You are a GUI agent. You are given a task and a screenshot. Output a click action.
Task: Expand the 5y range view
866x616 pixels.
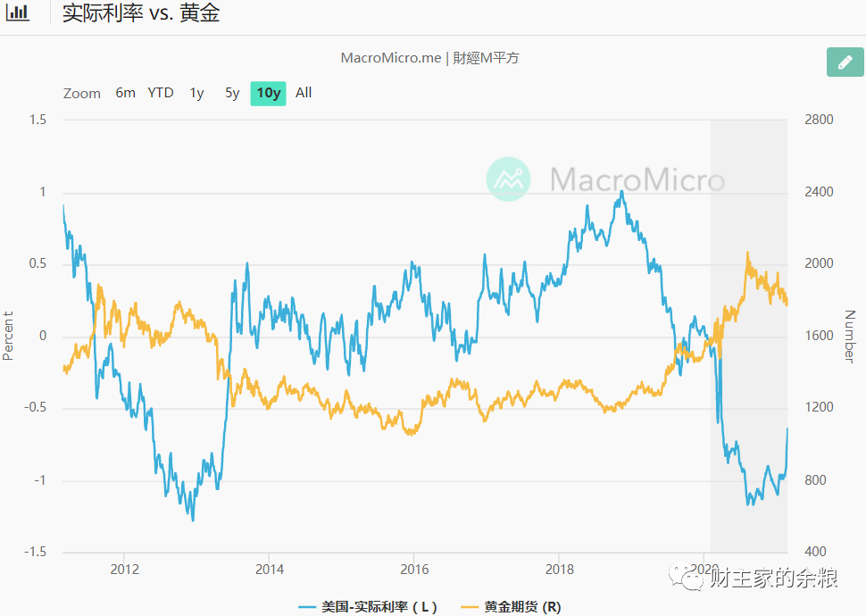232,92
